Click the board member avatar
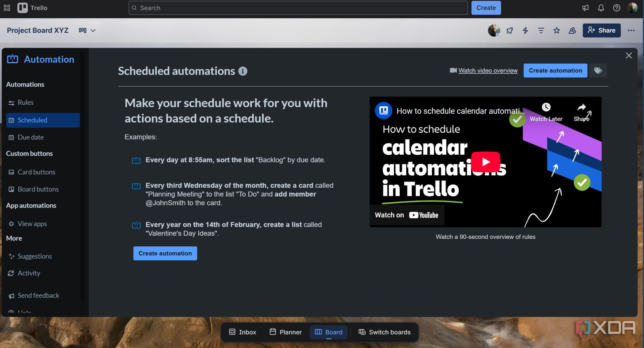Image resolution: width=644 pixels, height=348 pixels. click(x=494, y=31)
